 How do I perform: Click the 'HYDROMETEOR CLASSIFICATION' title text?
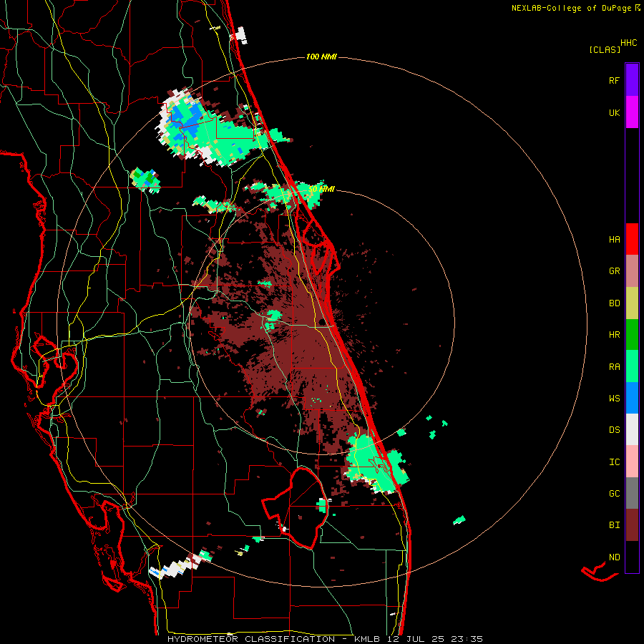pos(251,639)
